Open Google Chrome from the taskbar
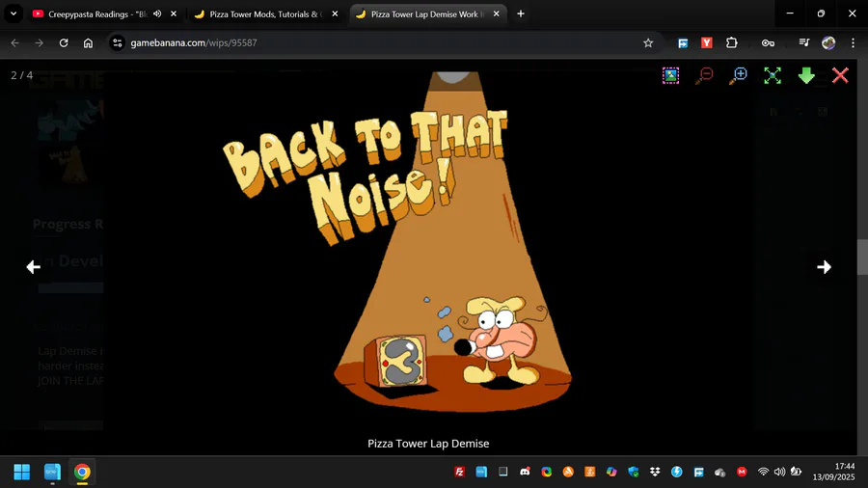Viewport: 868px width, 488px height. pyautogui.click(x=82, y=472)
